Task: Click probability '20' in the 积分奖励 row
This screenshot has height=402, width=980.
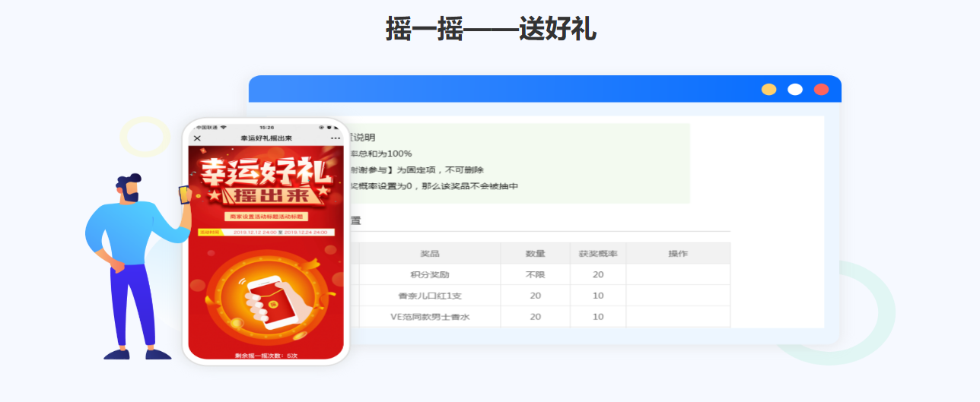Action: (x=598, y=274)
